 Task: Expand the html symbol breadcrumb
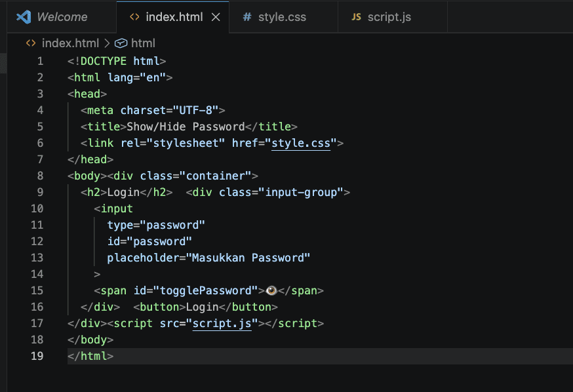(x=143, y=43)
